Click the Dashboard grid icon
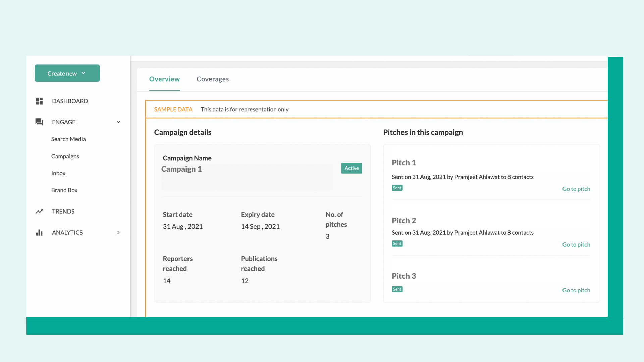The image size is (644, 362). tap(39, 101)
